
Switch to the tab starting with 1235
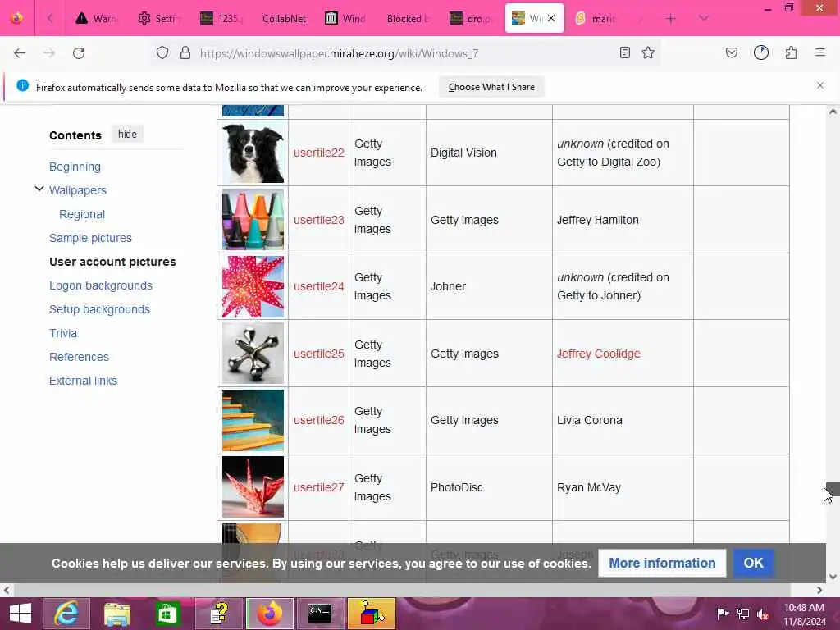221,19
